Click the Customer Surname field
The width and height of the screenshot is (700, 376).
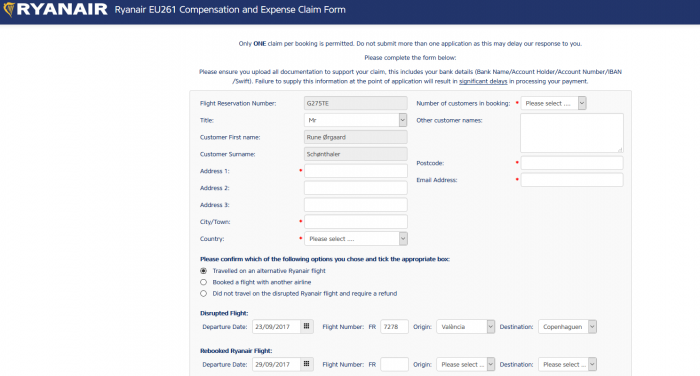356,154
